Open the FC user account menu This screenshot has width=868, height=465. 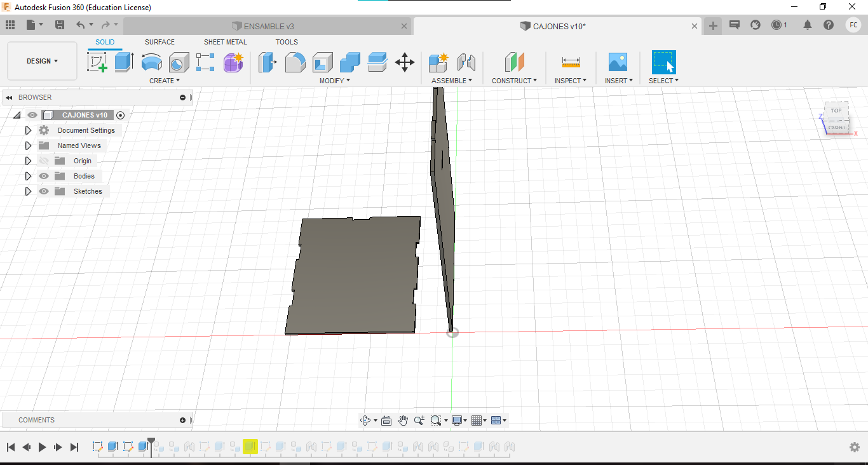tap(853, 25)
